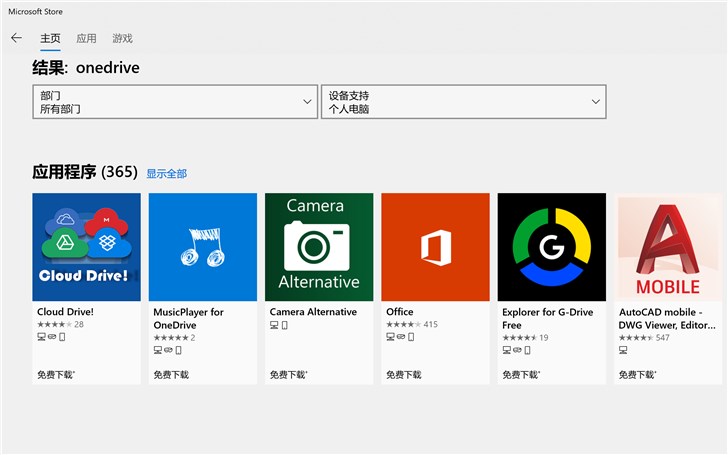The width and height of the screenshot is (728, 455).
Task: Expand the 部门 filter dropdown
Action: 175,102
